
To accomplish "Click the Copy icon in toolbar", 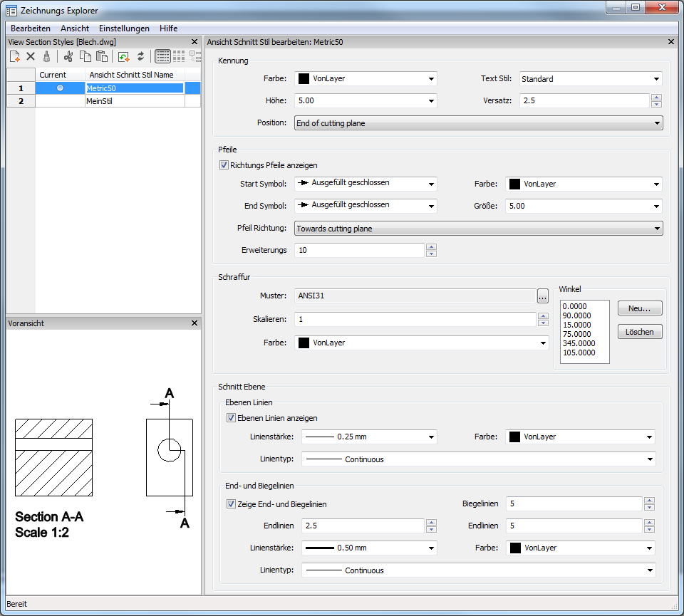I will [x=85, y=56].
